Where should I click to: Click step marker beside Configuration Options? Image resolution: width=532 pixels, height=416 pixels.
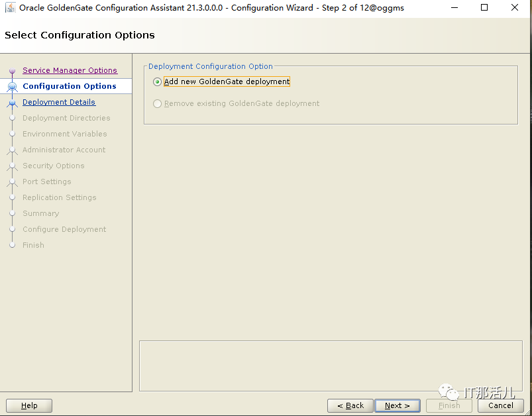12,87
